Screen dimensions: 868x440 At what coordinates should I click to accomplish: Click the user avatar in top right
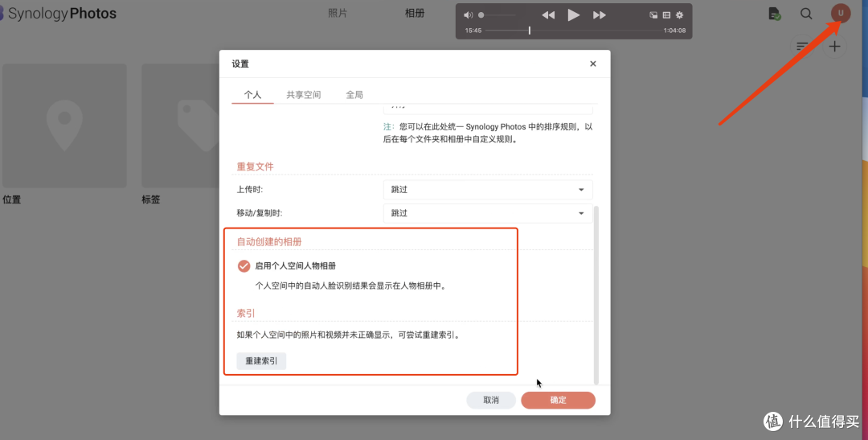click(841, 13)
